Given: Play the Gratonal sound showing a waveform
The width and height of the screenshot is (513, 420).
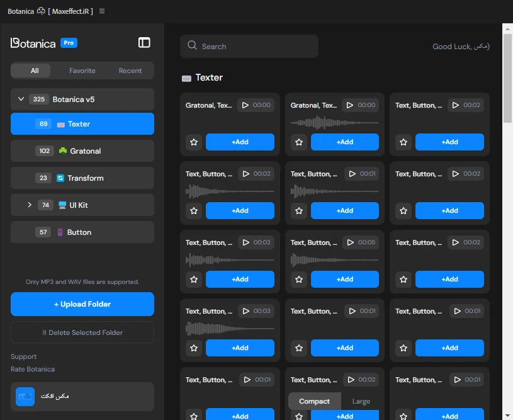Looking at the screenshot, I should click(x=350, y=105).
